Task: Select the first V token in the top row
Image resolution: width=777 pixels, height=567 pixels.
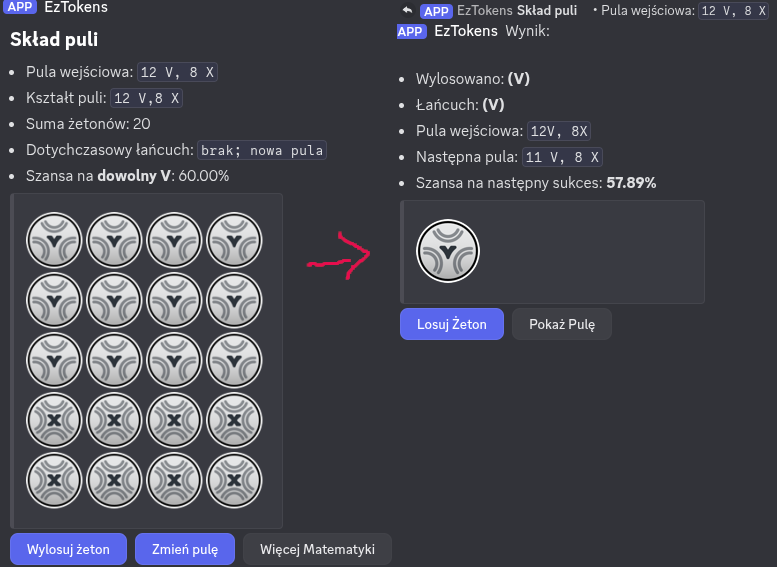Action: point(53,240)
